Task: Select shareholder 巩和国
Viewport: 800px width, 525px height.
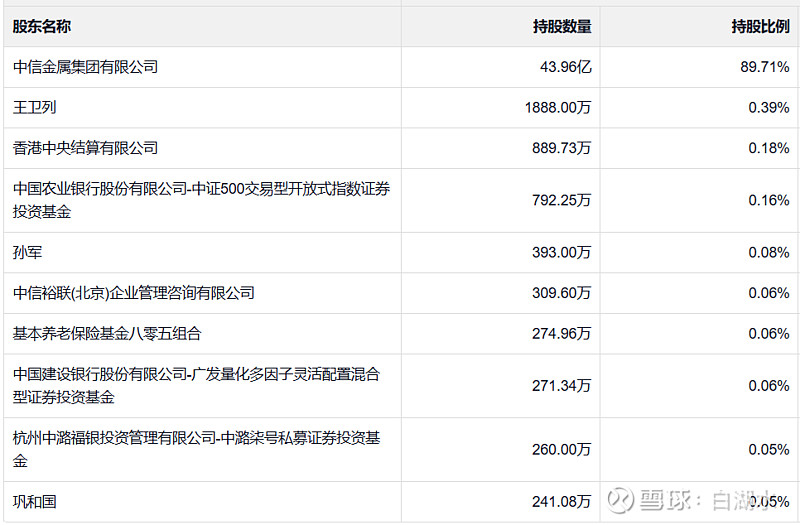Action: coord(35,502)
